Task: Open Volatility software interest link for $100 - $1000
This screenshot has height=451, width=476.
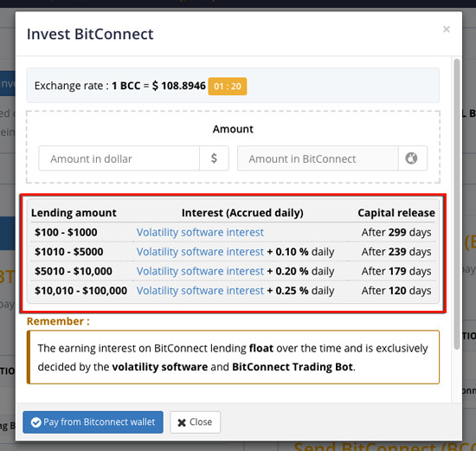Action: [x=200, y=232]
